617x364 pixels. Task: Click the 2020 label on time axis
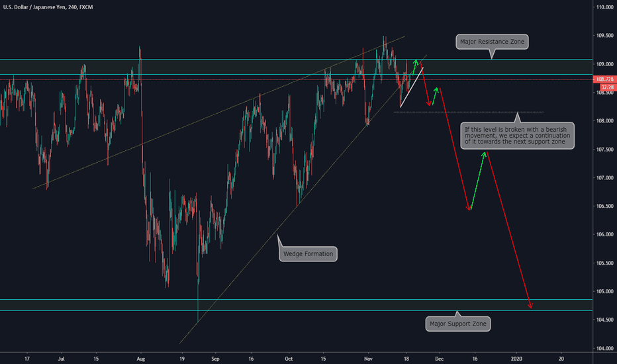(518, 357)
